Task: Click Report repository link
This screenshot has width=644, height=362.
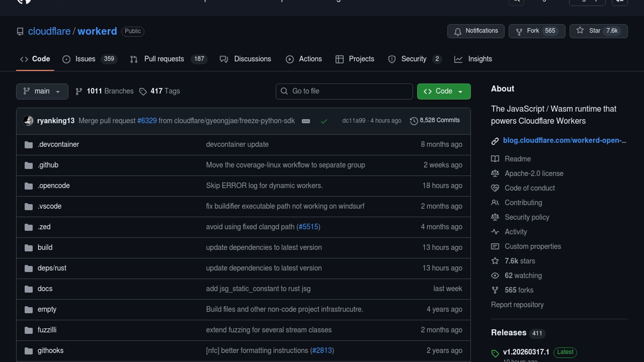Action: click(x=517, y=305)
